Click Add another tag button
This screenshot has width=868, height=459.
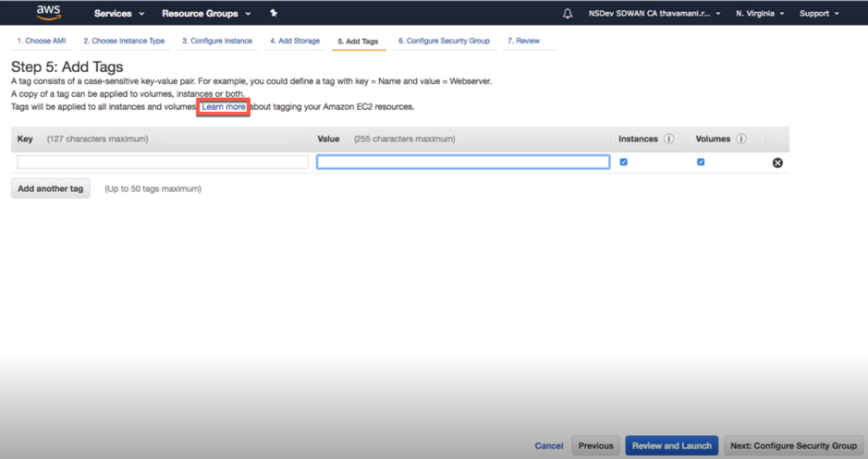pos(50,188)
